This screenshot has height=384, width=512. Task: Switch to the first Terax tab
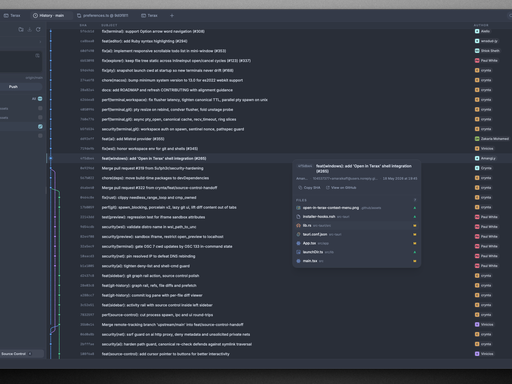click(x=12, y=16)
